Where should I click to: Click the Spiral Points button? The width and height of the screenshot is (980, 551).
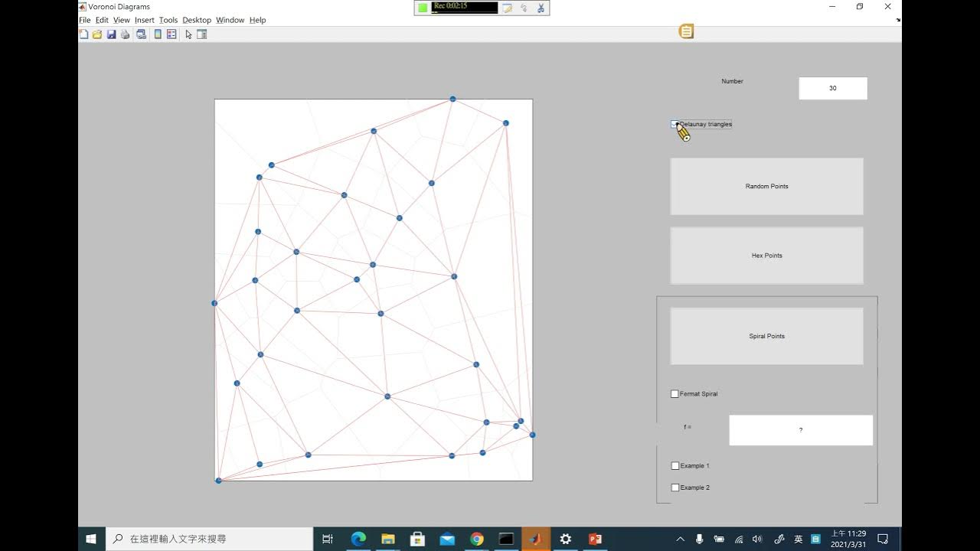pos(767,336)
